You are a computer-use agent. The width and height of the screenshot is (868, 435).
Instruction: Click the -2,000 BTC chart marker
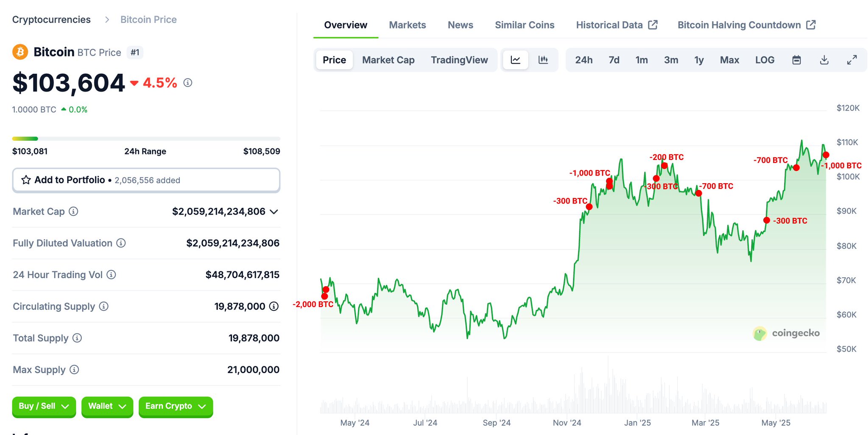click(x=325, y=296)
